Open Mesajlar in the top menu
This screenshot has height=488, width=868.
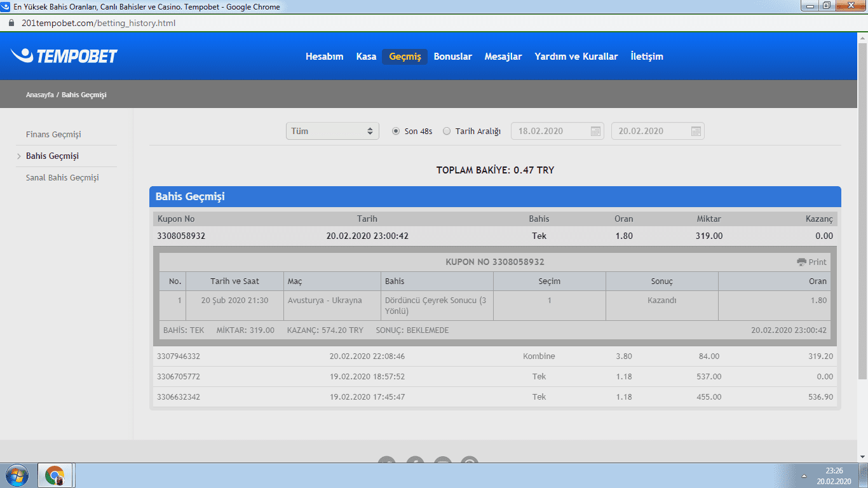click(503, 57)
